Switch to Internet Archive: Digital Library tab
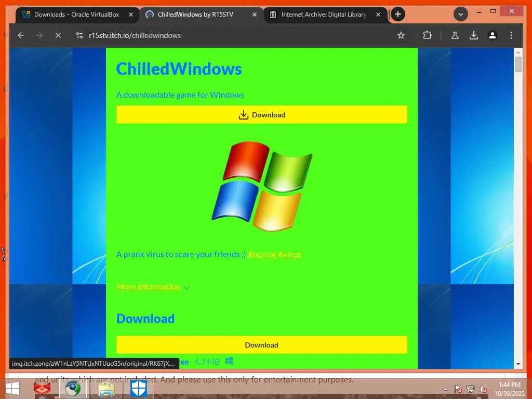 click(324, 15)
